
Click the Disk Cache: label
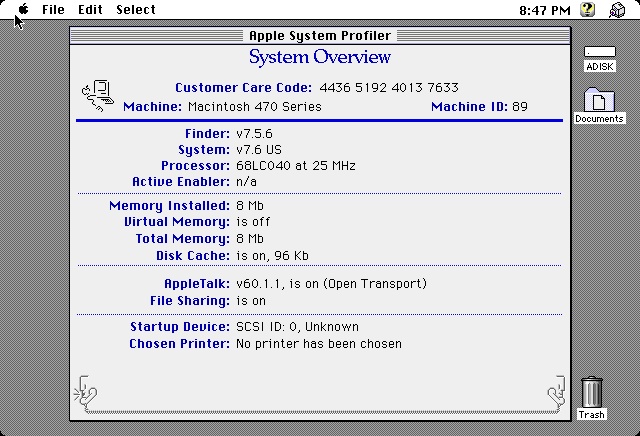(193, 256)
